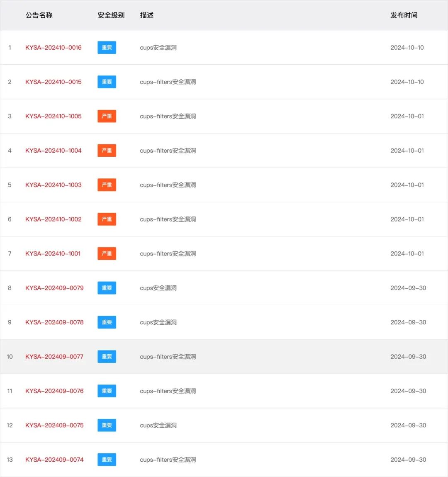Click the 发布时间 column header
This screenshot has height=477, width=448.
[404, 15]
